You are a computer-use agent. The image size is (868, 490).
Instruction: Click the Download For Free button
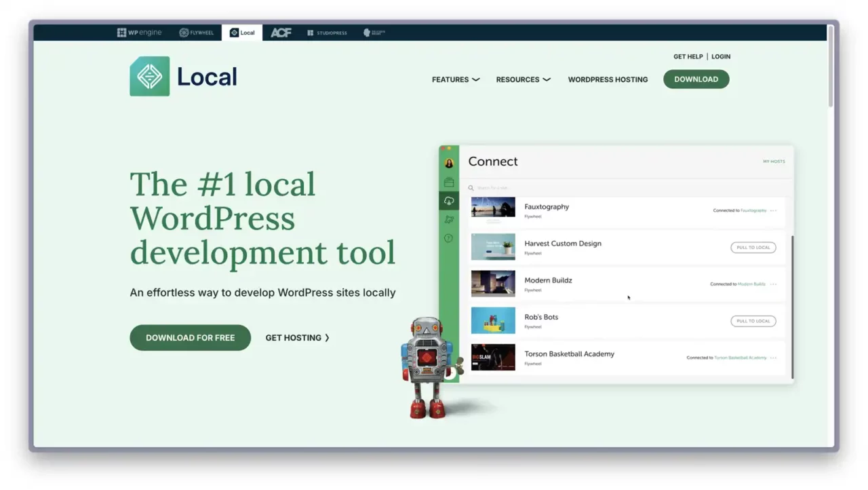point(190,337)
